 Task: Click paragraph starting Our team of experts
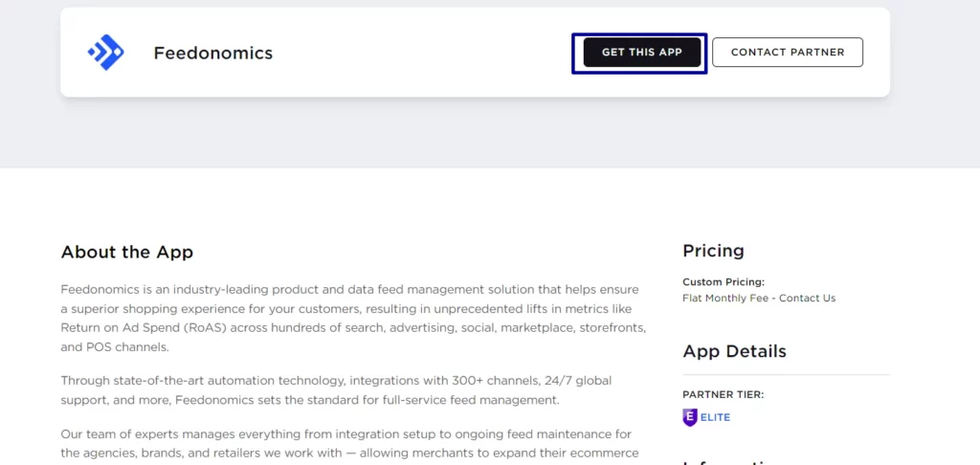pyautogui.click(x=350, y=444)
